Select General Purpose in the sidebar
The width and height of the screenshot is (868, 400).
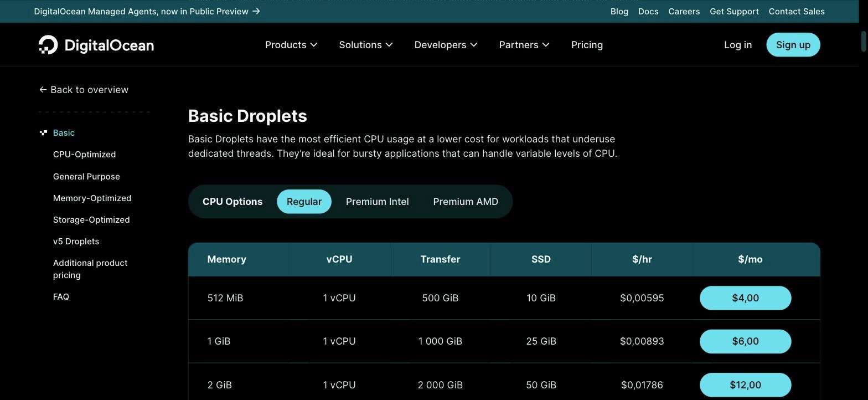(86, 176)
